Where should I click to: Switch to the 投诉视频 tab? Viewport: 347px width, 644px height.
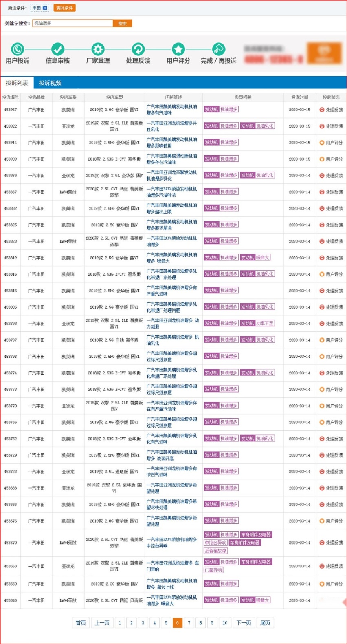pos(50,83)
